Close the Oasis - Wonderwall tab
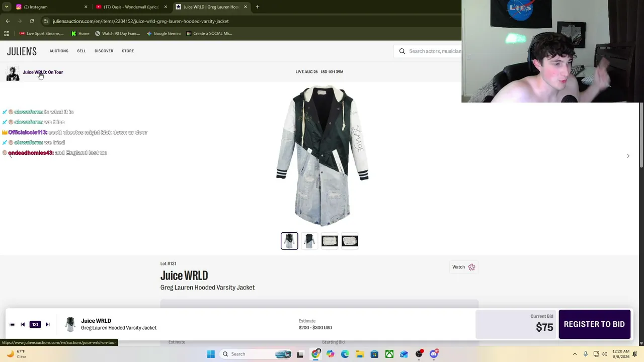Viewport: 644px width, 362px height. coord(166,7)
